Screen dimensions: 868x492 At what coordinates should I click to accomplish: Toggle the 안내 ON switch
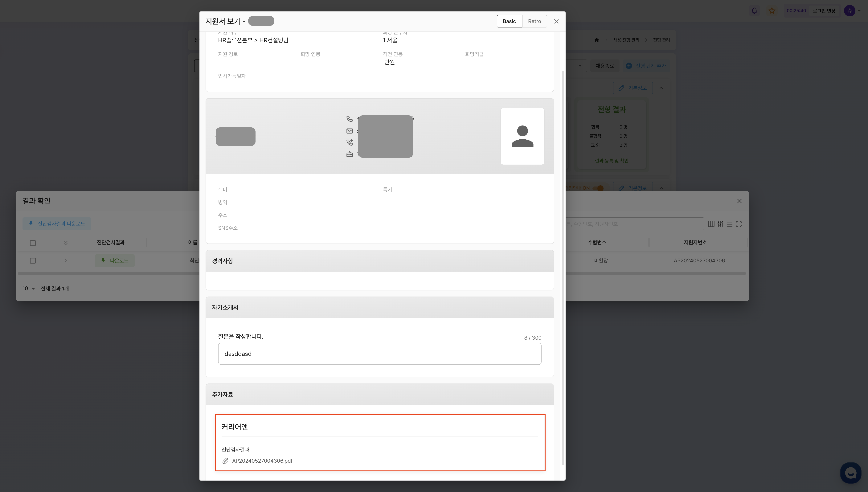[x=598, y=188]
